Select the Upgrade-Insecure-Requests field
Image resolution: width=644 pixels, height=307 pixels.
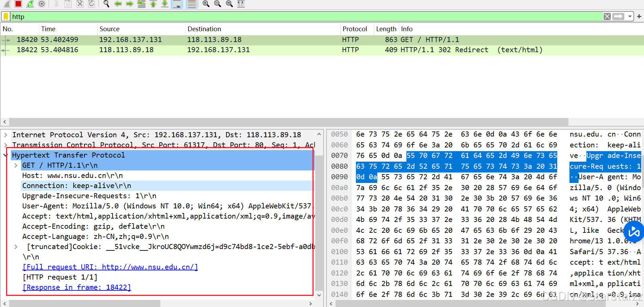(x=89, y=196)
